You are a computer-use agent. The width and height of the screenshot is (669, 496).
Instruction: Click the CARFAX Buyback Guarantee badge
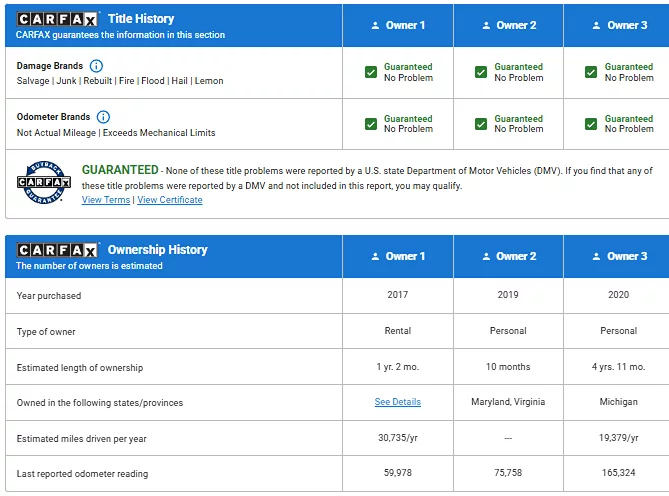pos(44,182)
